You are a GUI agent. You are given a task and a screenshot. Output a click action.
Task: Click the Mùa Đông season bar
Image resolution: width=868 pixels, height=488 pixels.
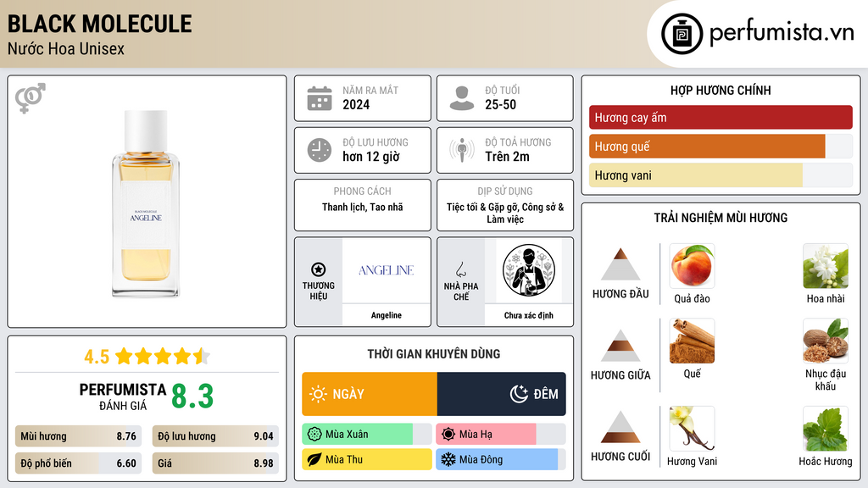click(x=501, y=459)
